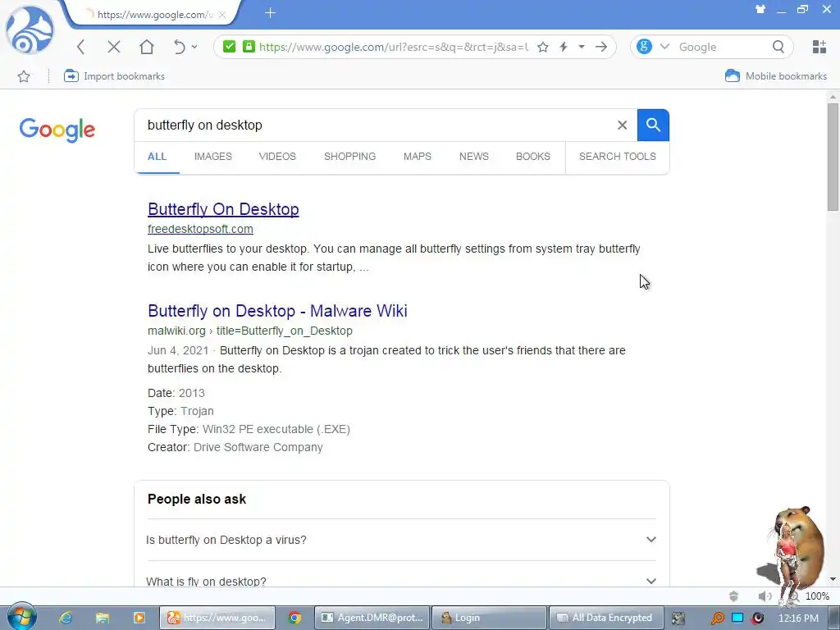The height and width of the screenshot is (630, 840).
Task: Click the address bar go arrow
Action: pyautogui.click(x=601, y=47)
